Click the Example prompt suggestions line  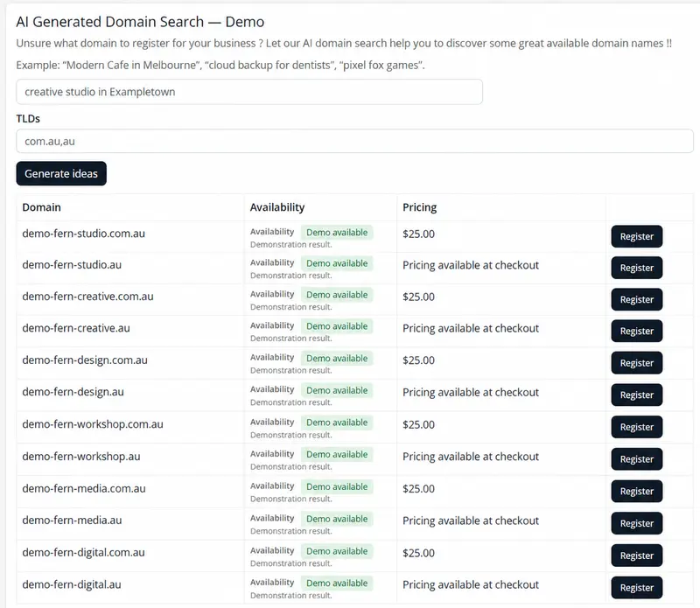click(x=220, y=66)
